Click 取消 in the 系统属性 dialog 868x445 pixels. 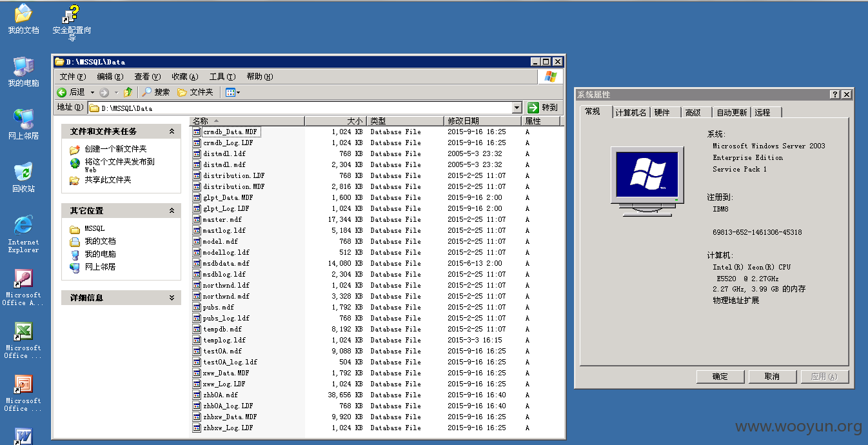pyautogui.click(x=772, y=377)
